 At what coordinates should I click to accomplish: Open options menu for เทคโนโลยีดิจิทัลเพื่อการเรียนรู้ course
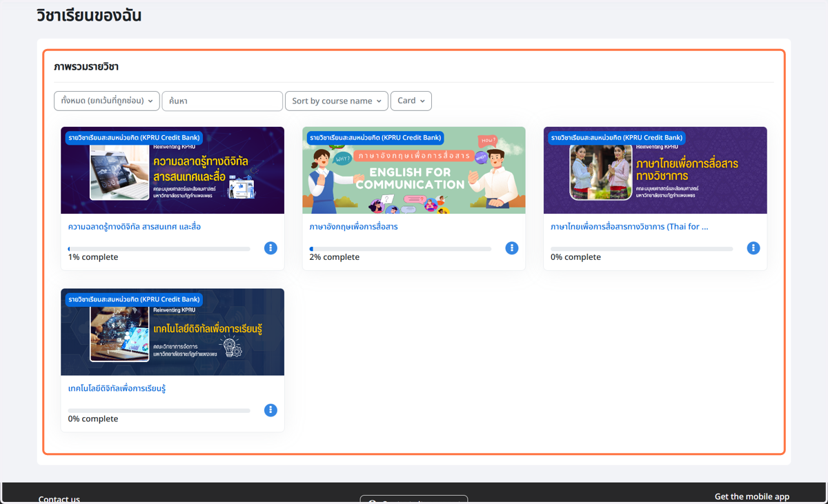270,410
